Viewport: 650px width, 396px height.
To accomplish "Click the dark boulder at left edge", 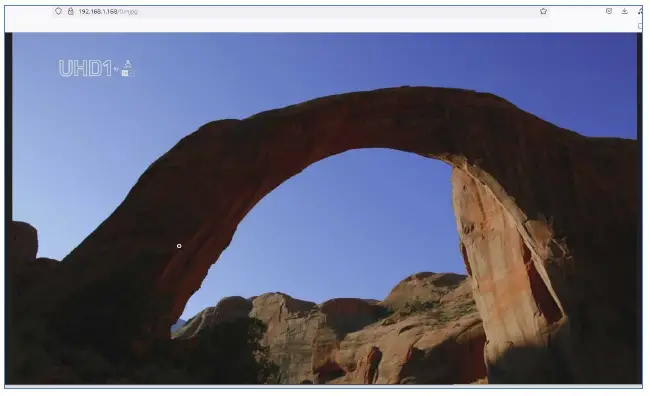I will click(24, 241).
